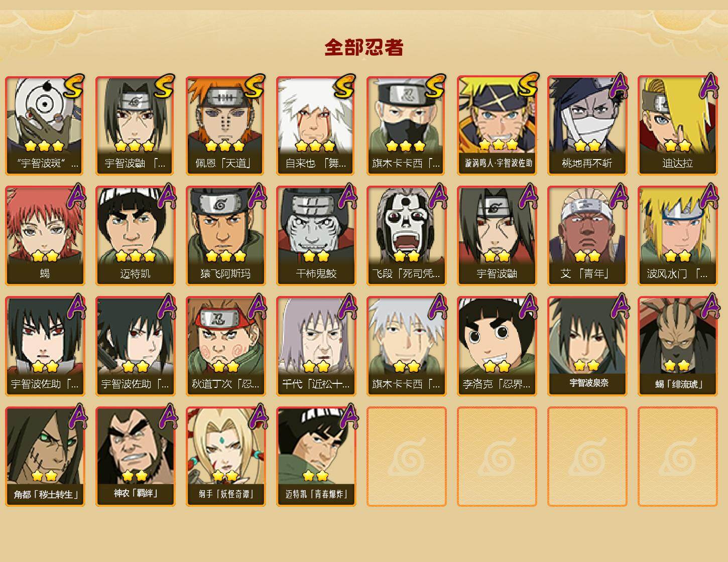Select the 蝎「绯流琥」 card
Viewport: 728px width, 562px height.
pyautogui.click(x=678, y=346)
